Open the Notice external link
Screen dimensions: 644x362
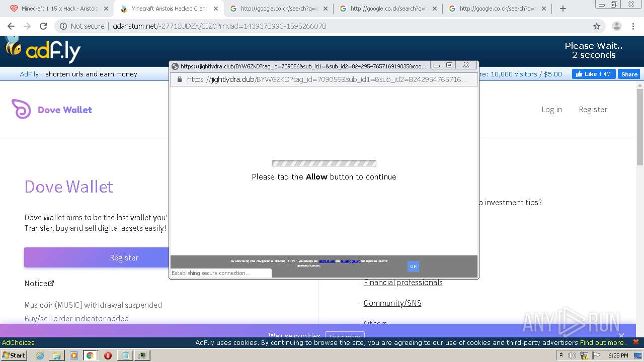tap(39, 284)
